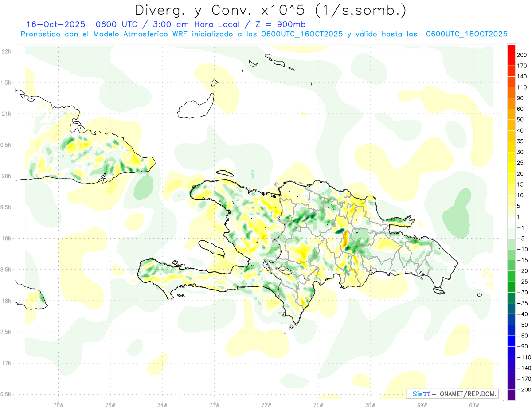Click the purple bottom segment of the color bar
This screenshot has height=411, width=532.
[x=511, y=395]
